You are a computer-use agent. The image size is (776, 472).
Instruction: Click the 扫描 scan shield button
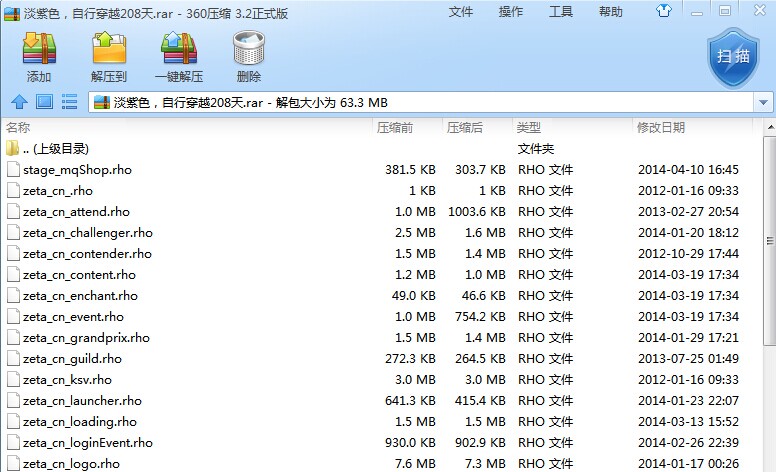click(733, 57)
